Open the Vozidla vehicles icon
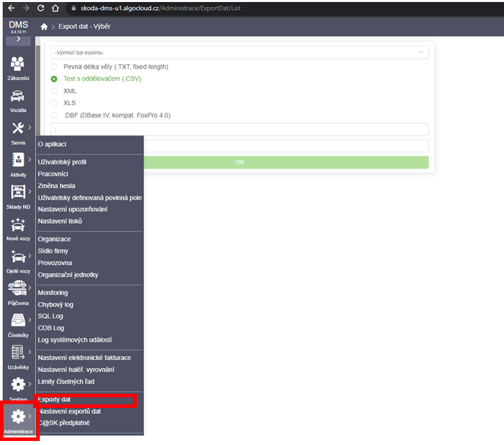 (x=19, y=96)
